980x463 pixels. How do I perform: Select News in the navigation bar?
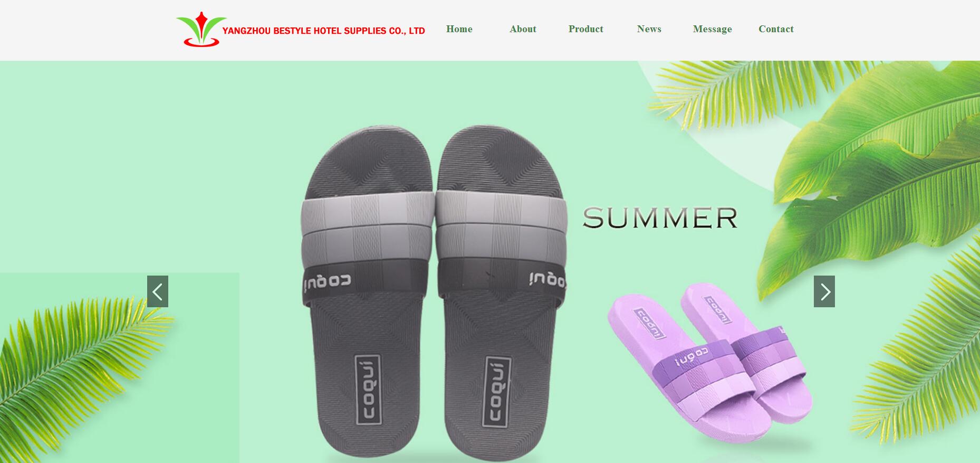pos(649,29)
